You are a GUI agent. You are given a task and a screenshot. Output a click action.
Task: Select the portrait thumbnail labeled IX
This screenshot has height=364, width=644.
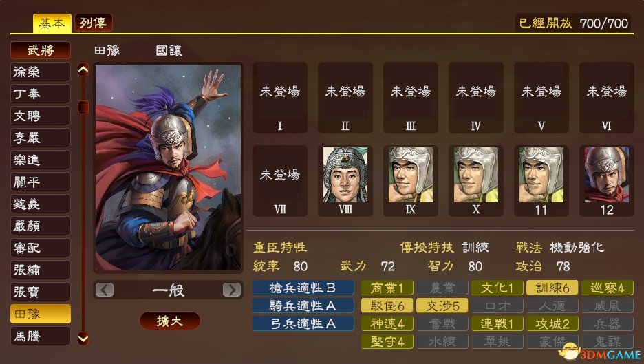pyautogui.click(x=410, y=180)
